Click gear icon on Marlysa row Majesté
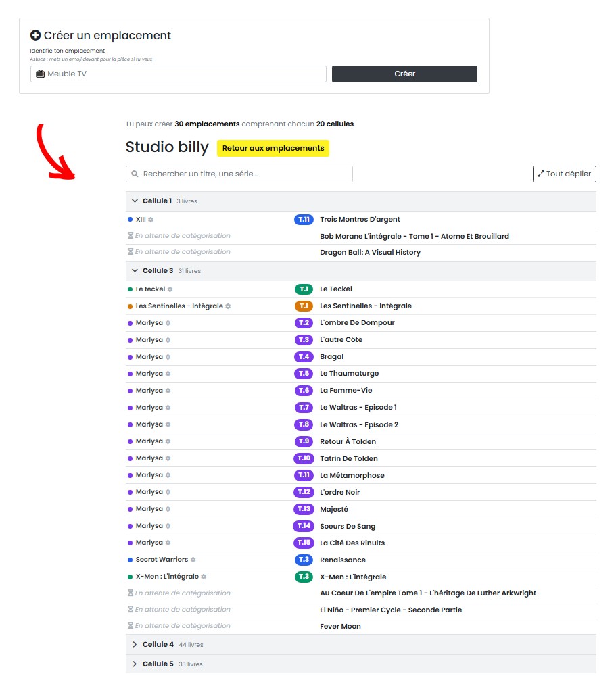 click(x=168, y=509)
